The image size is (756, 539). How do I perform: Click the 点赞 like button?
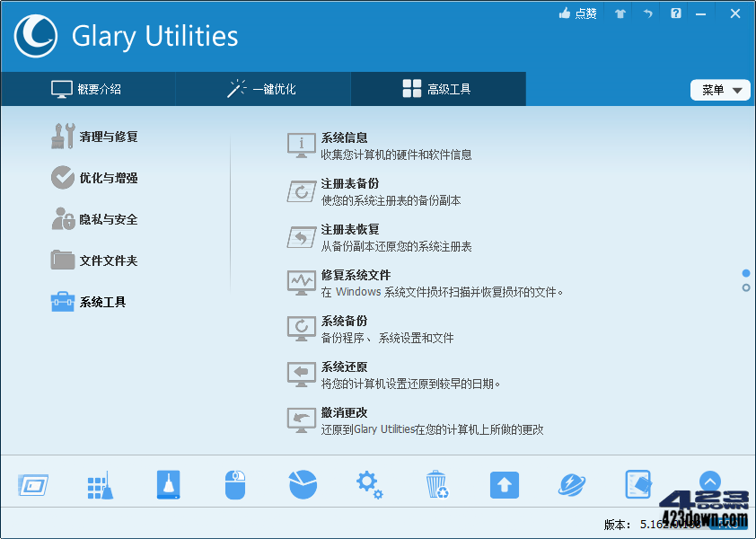tap(577, 13)
